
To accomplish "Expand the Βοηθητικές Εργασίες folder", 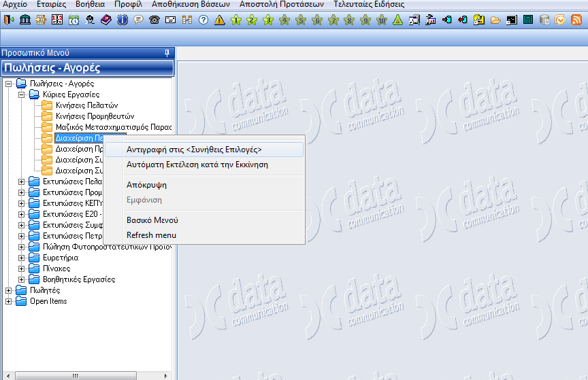I will [x=21, y=279].
